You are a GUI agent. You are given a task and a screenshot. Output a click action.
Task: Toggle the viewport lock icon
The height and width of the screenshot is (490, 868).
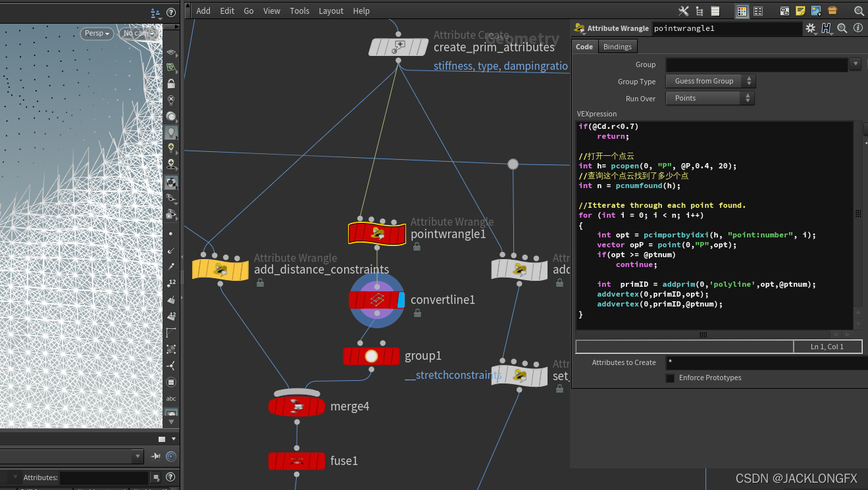point(171,84)
